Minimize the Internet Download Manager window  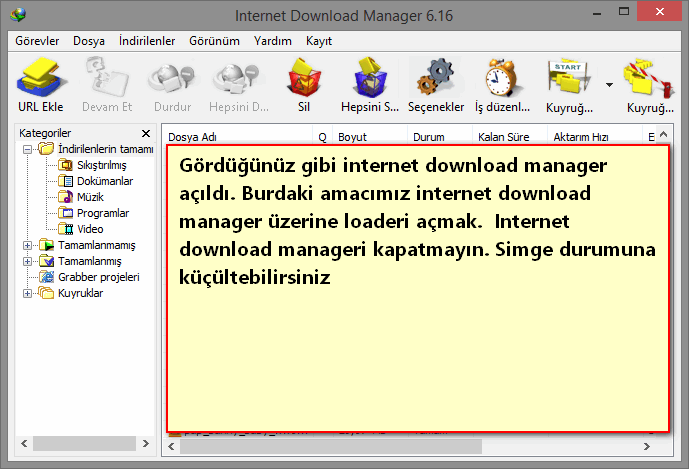(597, 13)
